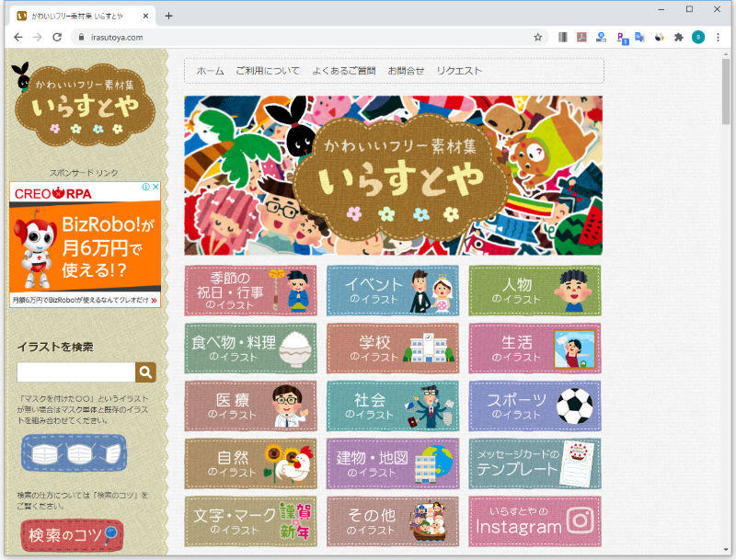Open the Chrome profile avatar
This screenshot has width=736, height=560.
698,37
